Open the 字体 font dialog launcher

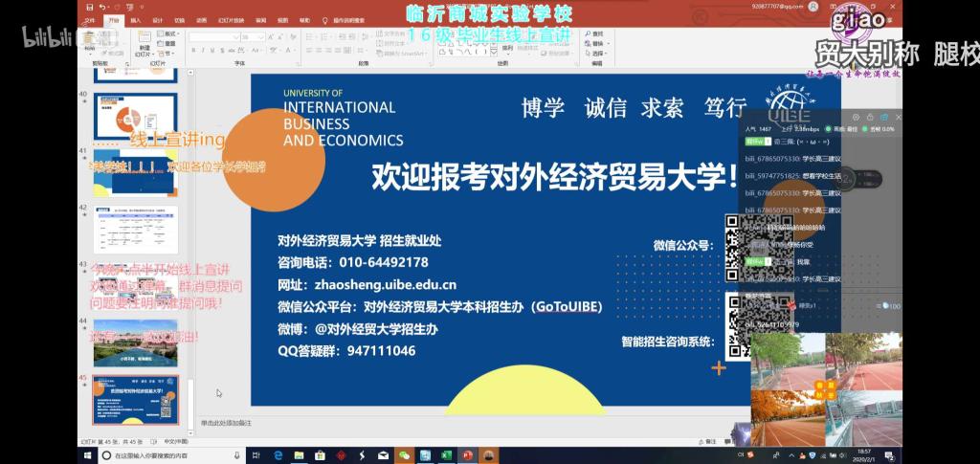[298, 64]
